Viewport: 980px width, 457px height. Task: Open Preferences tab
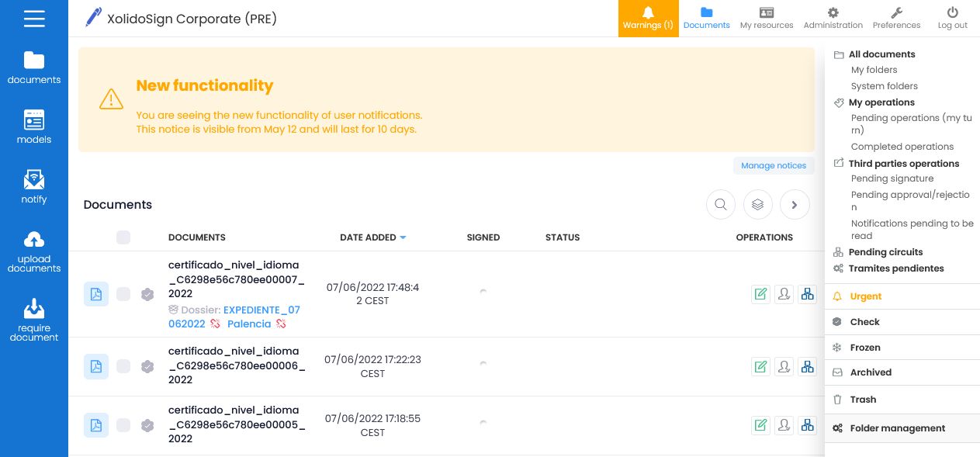[x=896, y=19]
